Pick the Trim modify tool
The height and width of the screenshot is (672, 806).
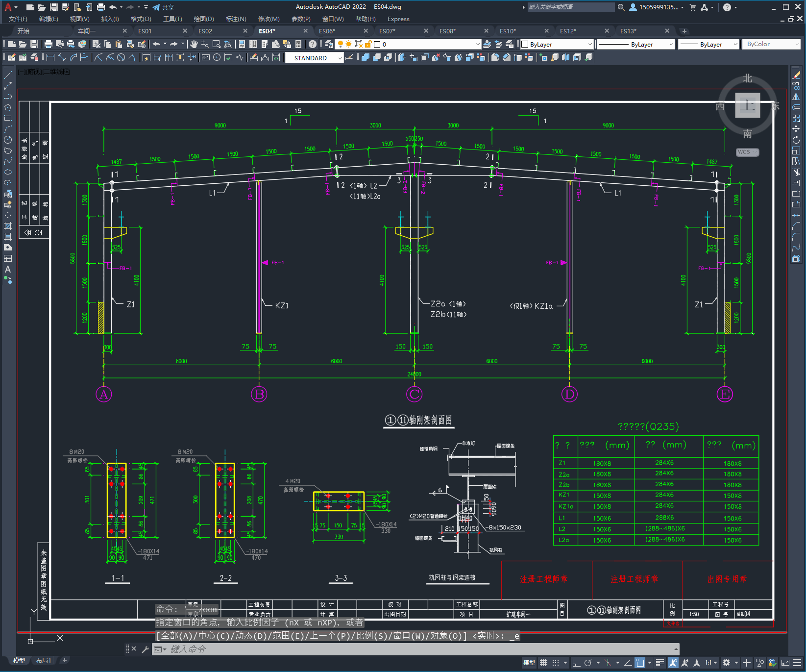coord(796,172)
